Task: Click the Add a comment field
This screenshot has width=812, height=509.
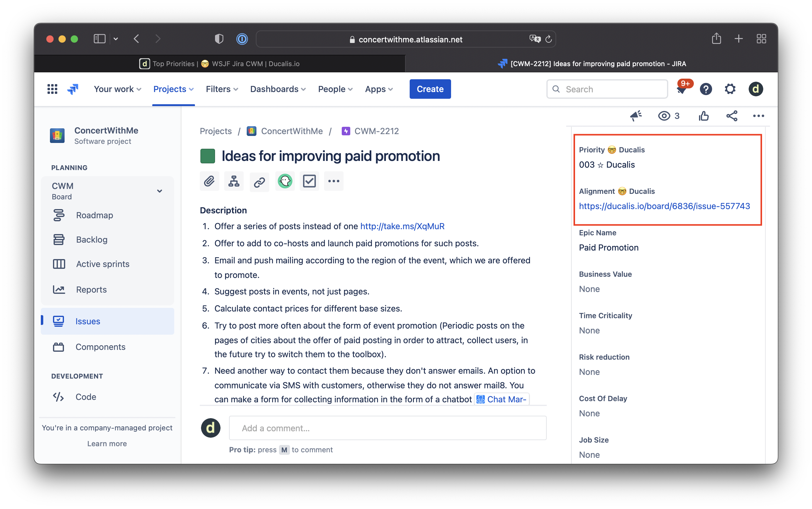Action: coord(387,428)
